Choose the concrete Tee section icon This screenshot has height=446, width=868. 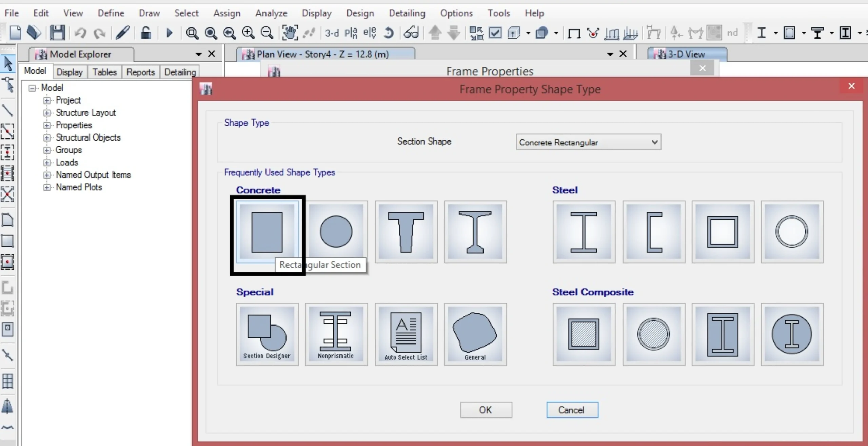(x=406, y=232)
